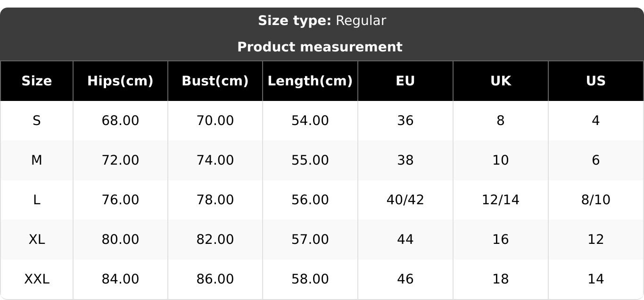Screen dimensions: 644x300
Task: Click the Product measurement heading
Action: coord(320,47)
